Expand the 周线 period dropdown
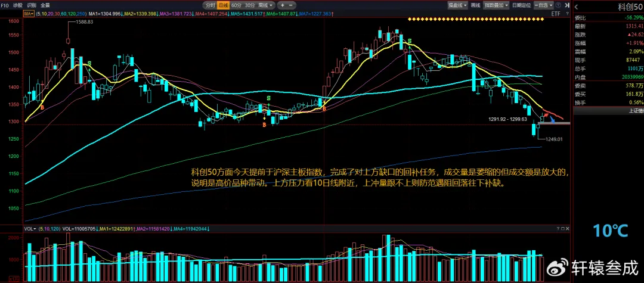Screen dimensions: 644x283 pos(265,5)
